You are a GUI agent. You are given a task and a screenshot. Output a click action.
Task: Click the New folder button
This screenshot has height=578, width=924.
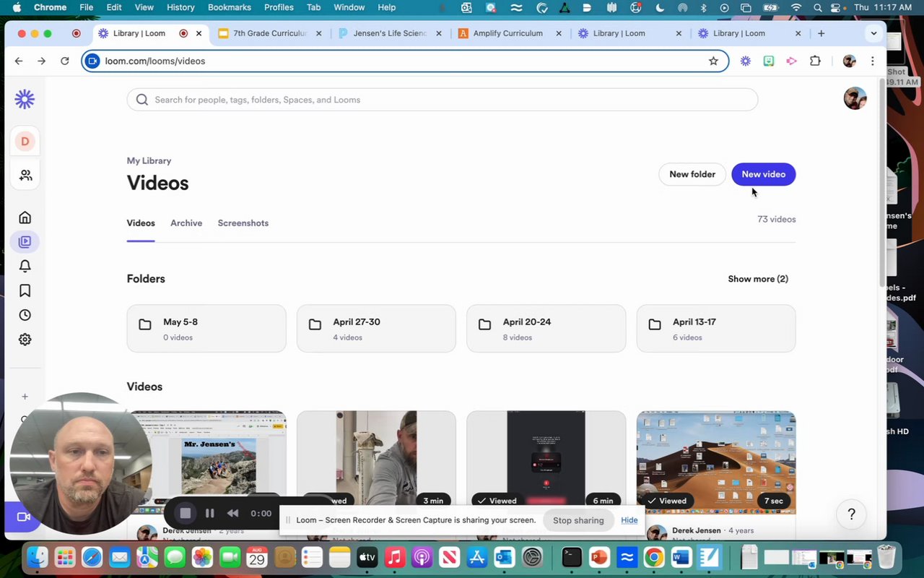(x=692, y=174)
